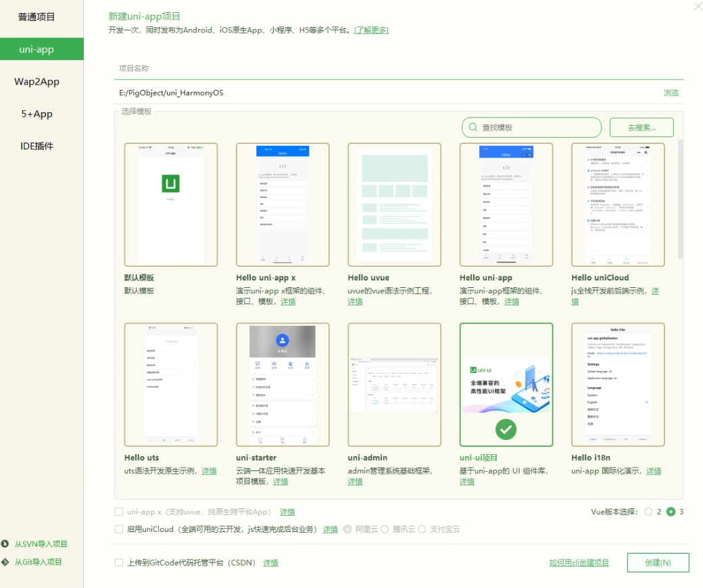Viewport: 703px width, 588px height.
Task: Select the 支付宝云 radio button
Action: click(x=422, y=529)
